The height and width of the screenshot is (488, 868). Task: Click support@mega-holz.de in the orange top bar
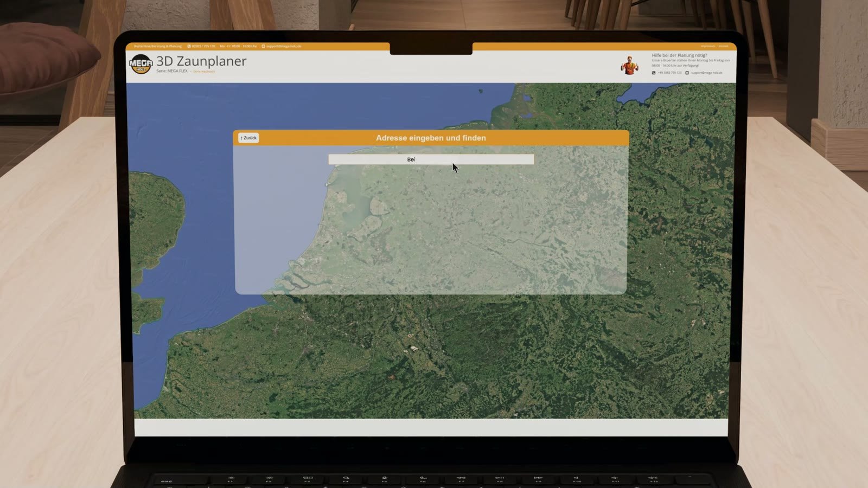coord(284,46)
